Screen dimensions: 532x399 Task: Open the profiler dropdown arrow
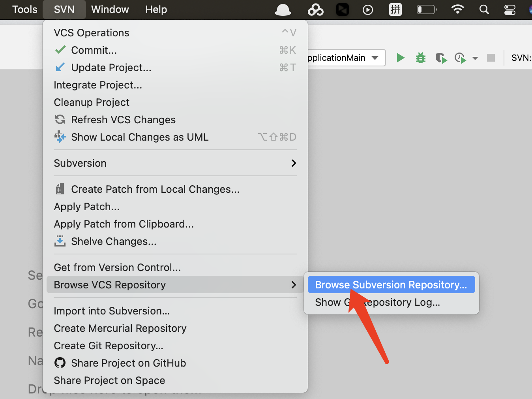pyautogui.click(x=475, y=58)
